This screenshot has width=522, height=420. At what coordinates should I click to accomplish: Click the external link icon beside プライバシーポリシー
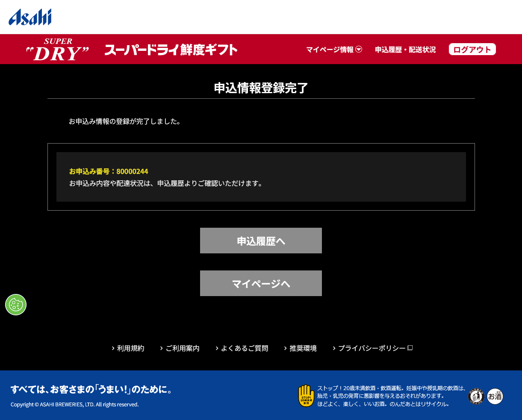(x=410, y=348)
